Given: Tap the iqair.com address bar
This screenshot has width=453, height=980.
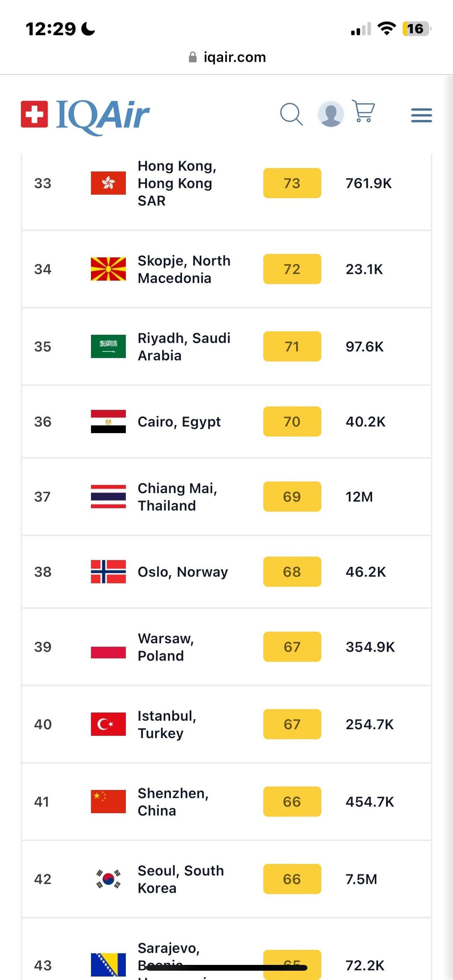Looking at the screenshot, I should click(227, 57).
